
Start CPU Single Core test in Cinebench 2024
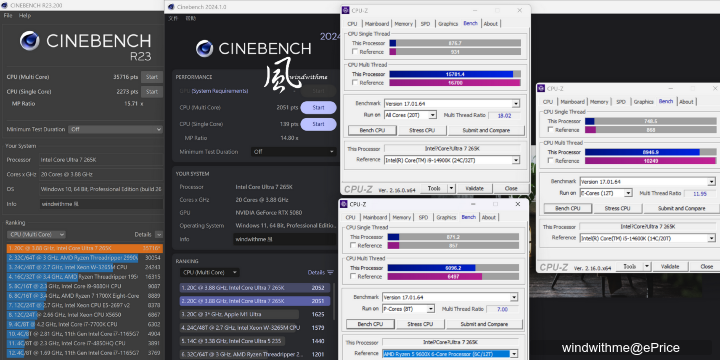tap(318, 124)
